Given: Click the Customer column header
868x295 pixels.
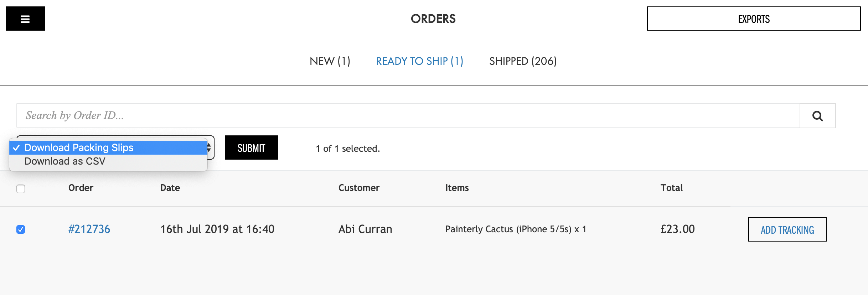Looking at the screenshot, I should [x=359, y=188].
